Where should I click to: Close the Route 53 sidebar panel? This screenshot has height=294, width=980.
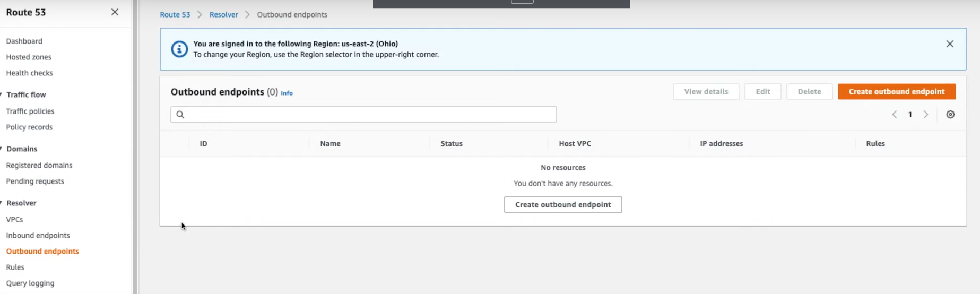115,12
